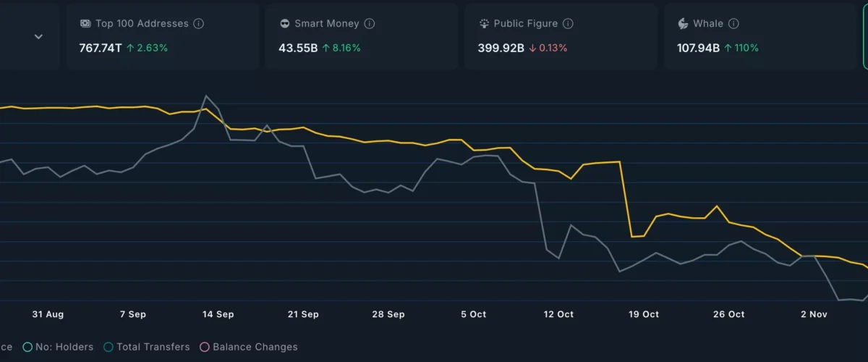Click the Whale icon
Viewport: 868px width, 362px height.
pos(683,24)
